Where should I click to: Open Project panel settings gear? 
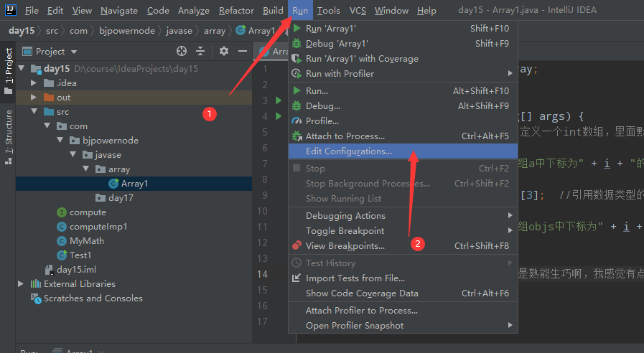224,51
